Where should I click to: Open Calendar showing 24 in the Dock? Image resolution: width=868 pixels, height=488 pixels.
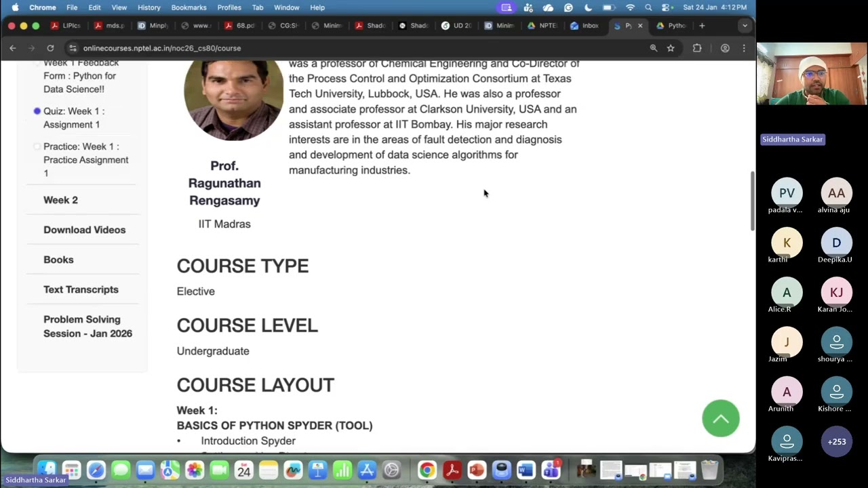pos(244,470)
